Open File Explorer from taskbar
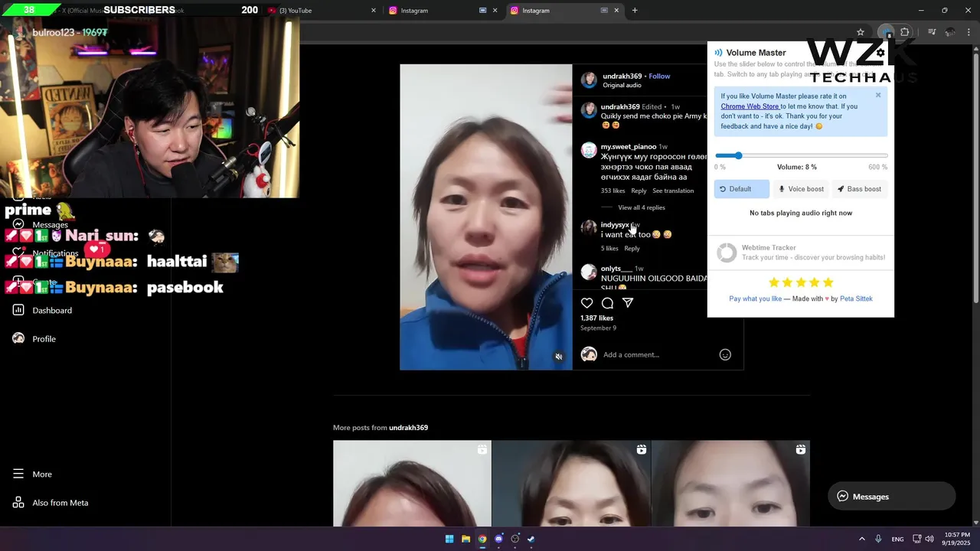This screenshot has width=980, height=551. 465,539
